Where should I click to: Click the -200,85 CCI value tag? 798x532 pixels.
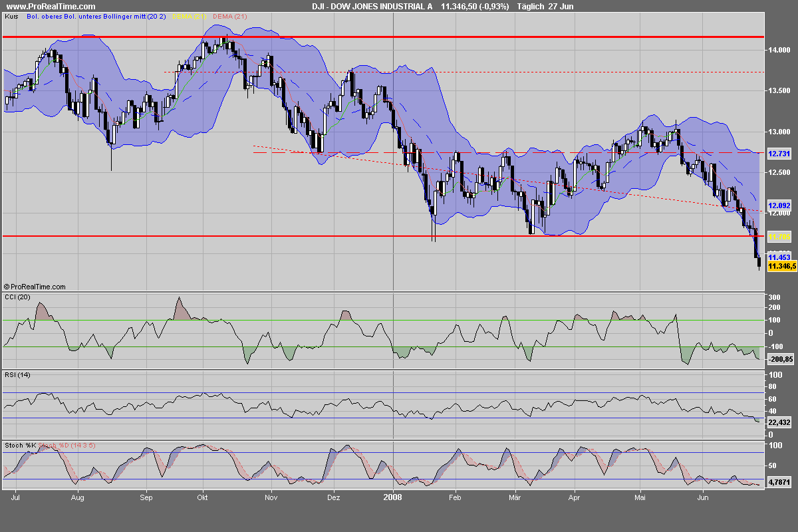tap(781, 359)
